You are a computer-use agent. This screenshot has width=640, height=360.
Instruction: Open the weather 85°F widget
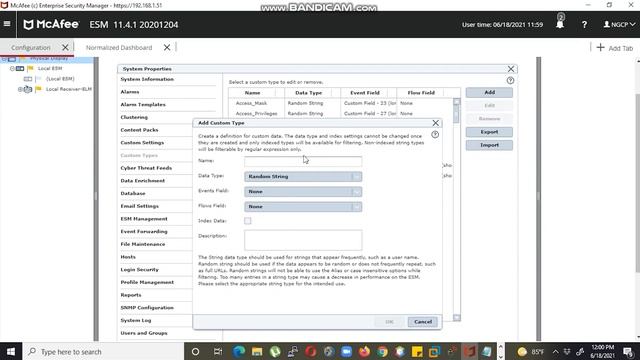tap(530, 351)
